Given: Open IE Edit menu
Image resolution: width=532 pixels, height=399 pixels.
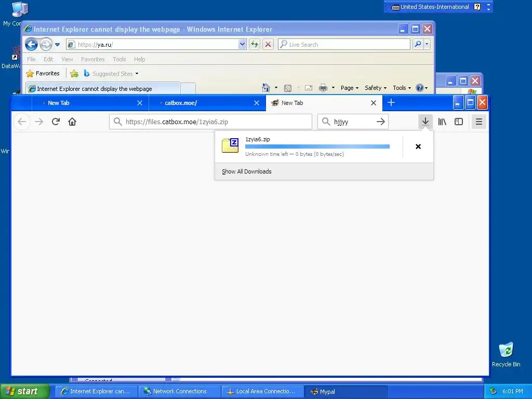Looking at the screenshot, I should coord(48,59).
